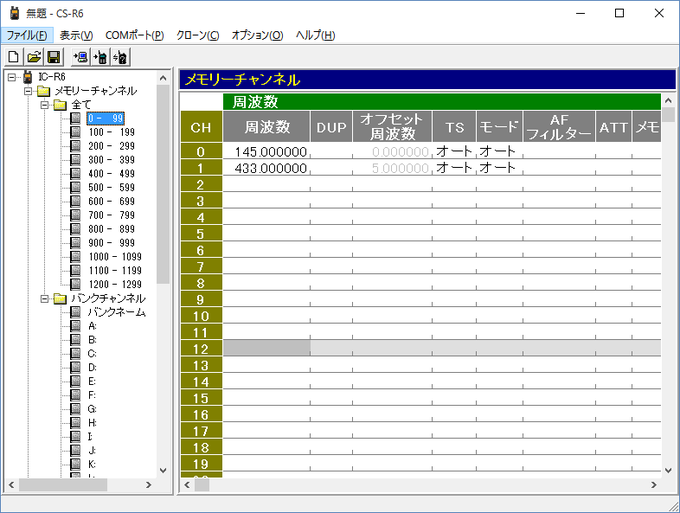Click the bank icon beside D:
The image size is (680, 513).
coord(75,368)
